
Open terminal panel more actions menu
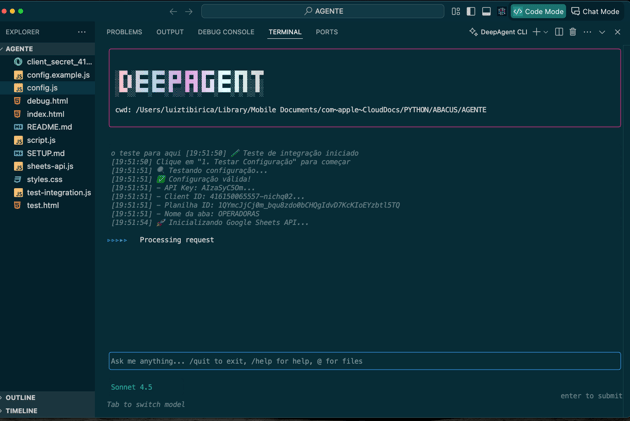tap(587, 32)
